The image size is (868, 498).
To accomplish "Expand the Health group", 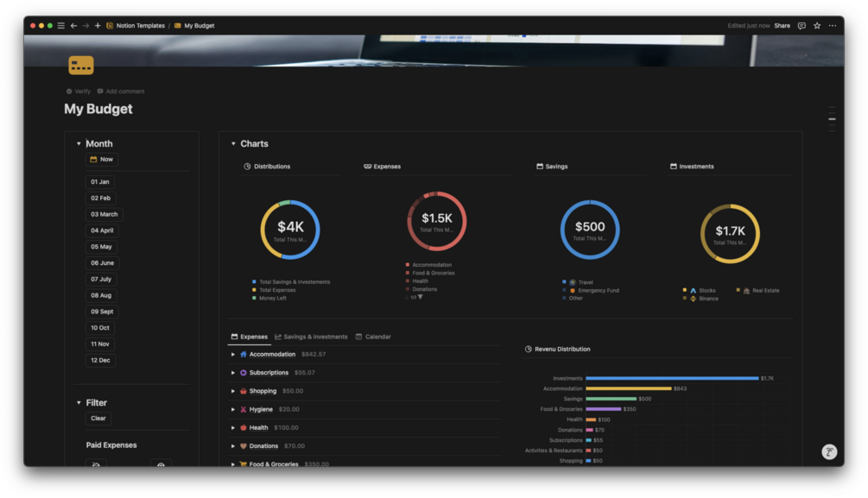I will (x=233, y=428).
